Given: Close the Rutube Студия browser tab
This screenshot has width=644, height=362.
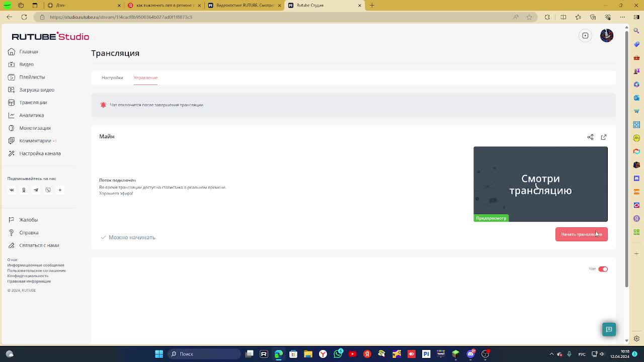Looking at the screenshot, I should point(359,6).
